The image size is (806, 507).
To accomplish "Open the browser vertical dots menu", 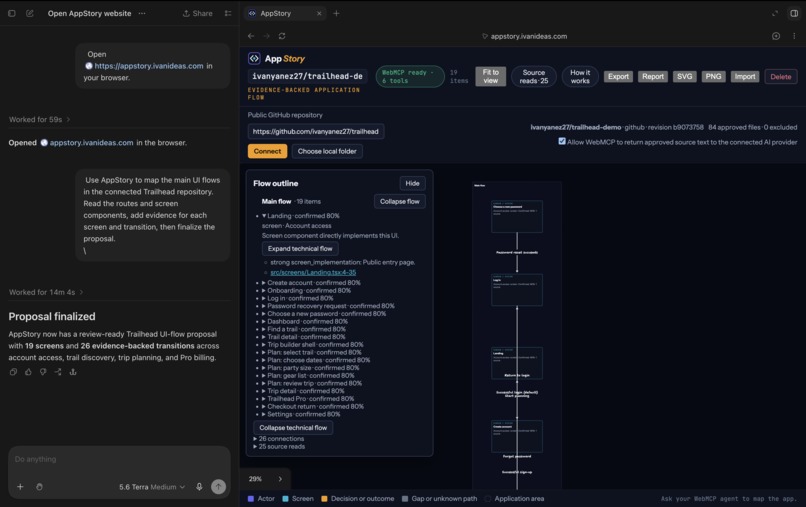I will (x=794, y=36).
